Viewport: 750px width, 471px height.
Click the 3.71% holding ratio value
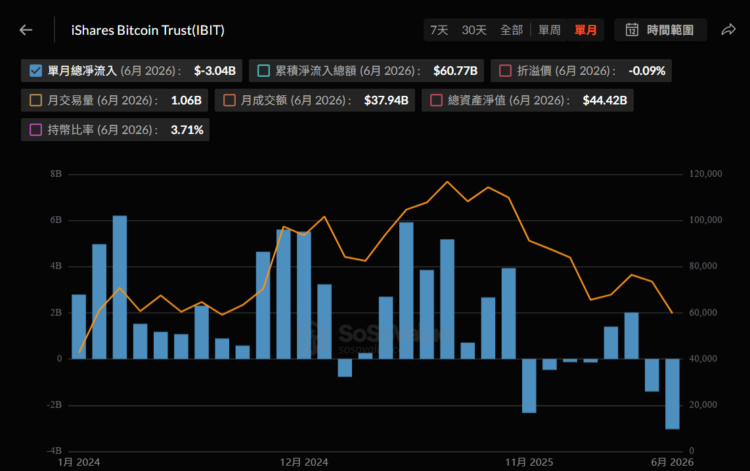(x=187, y=130)
